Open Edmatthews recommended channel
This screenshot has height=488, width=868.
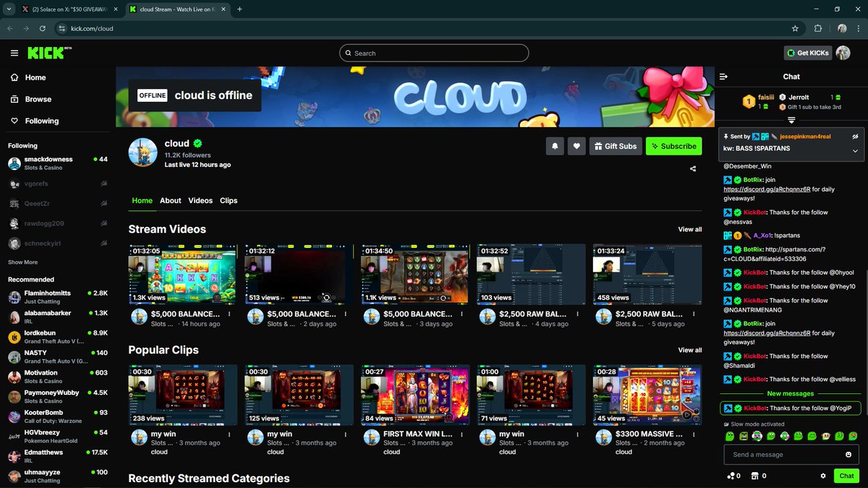58,456
